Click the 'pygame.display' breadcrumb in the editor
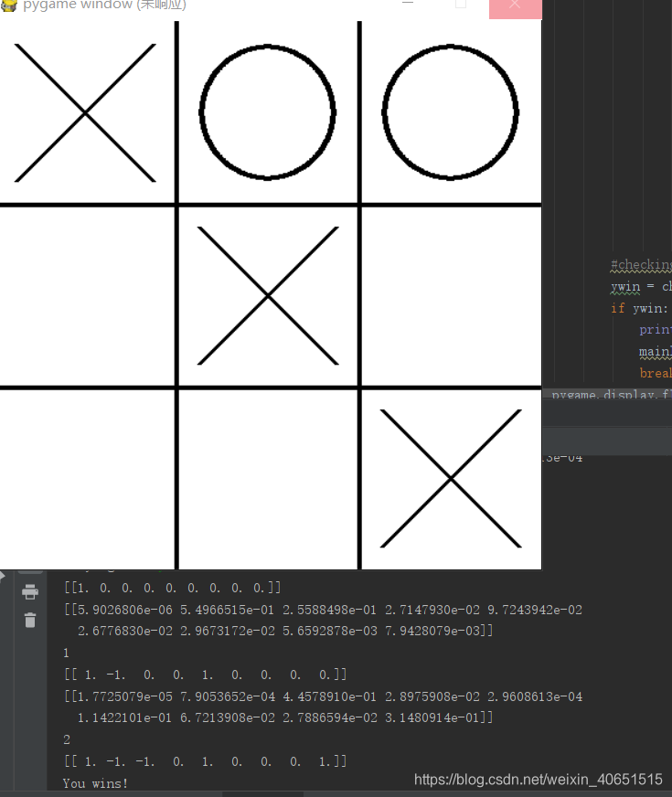This screenshot has width=672, height=797. coord(612,394)
